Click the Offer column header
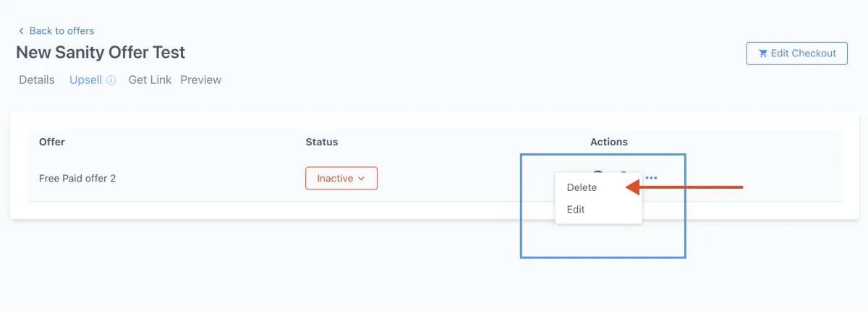This screenshot has width=868, height=311. (52, 142)
